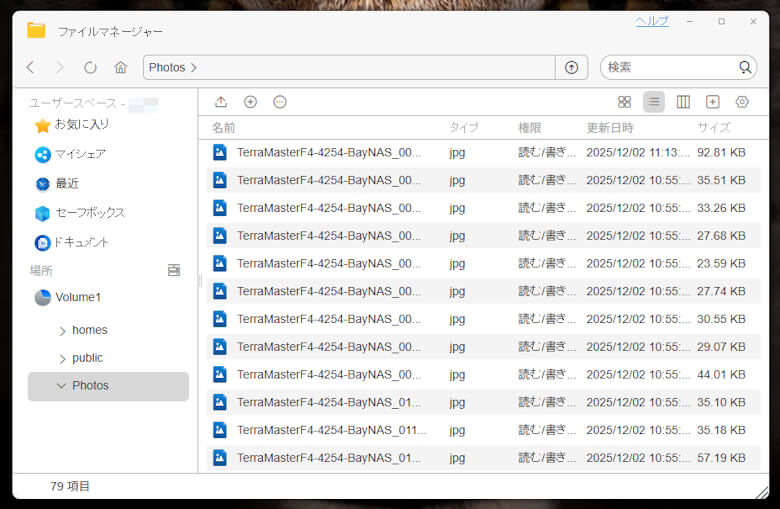The width and height of the screenshot is (780, 509).
Task: Click the upload icon in the toolbar
Action: (x=221, y=102)
